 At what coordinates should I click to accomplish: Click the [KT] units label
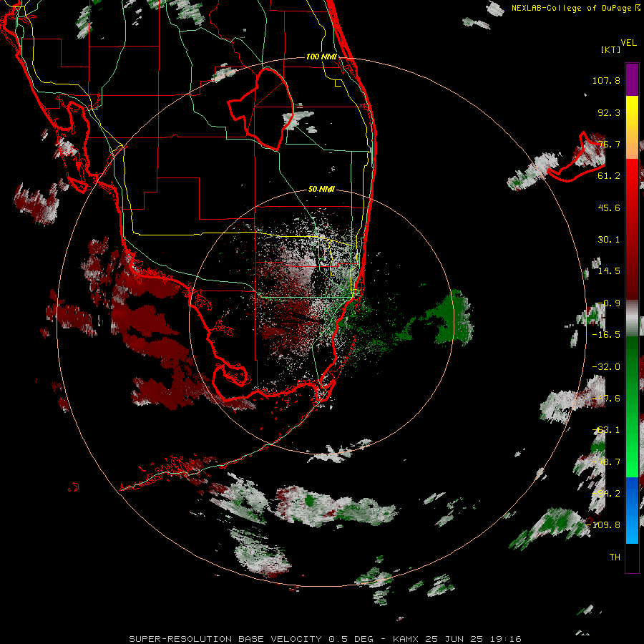[x=611, y=49]
